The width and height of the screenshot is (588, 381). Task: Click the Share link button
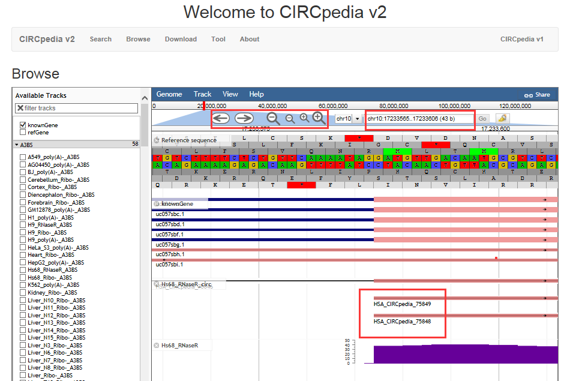(536, 95)
